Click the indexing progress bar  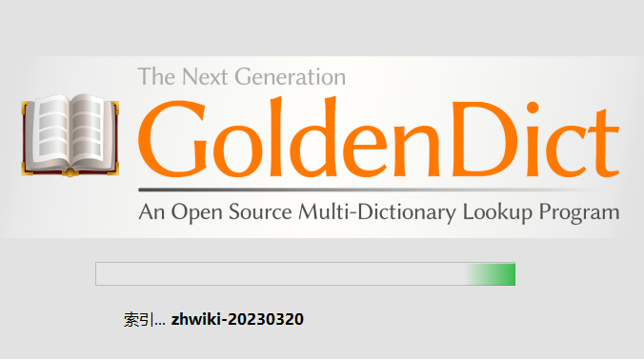click(x=305, y=273)
